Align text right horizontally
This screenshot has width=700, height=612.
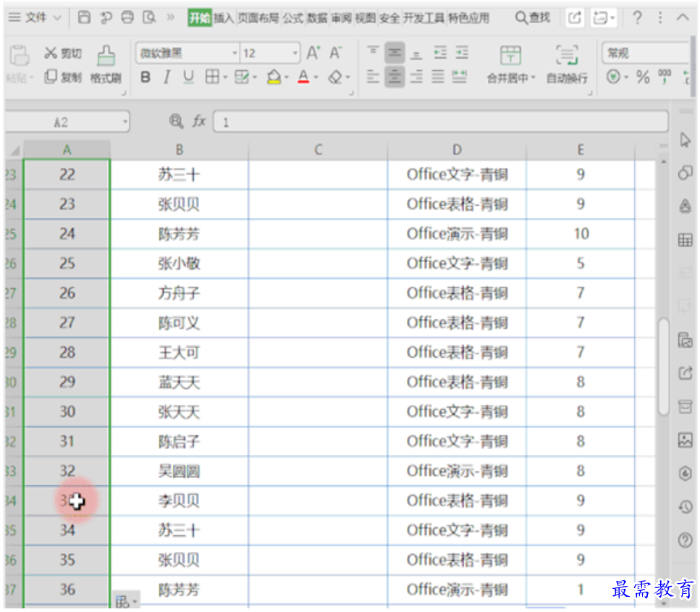416,77
